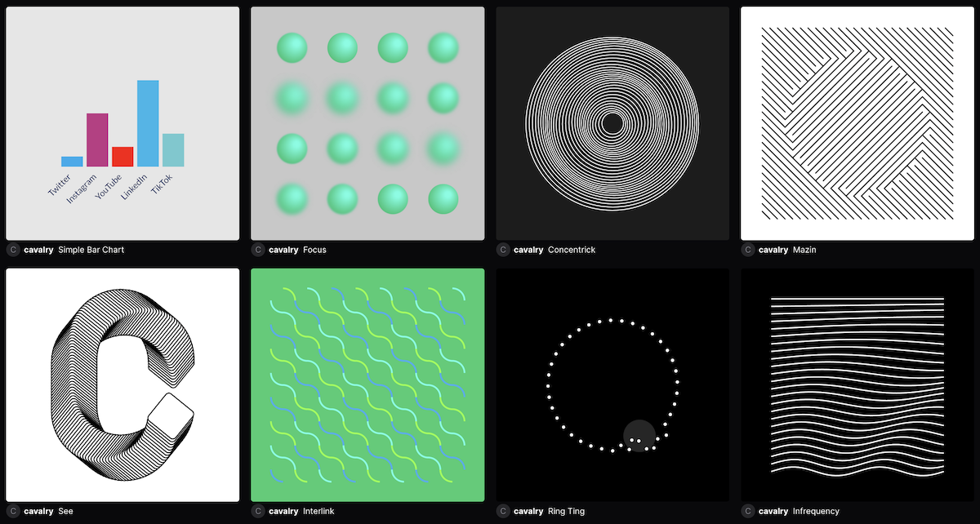Click the 'Concentrick' title text
This screenshot has height=524, width=980.
[x=572, y=250]
